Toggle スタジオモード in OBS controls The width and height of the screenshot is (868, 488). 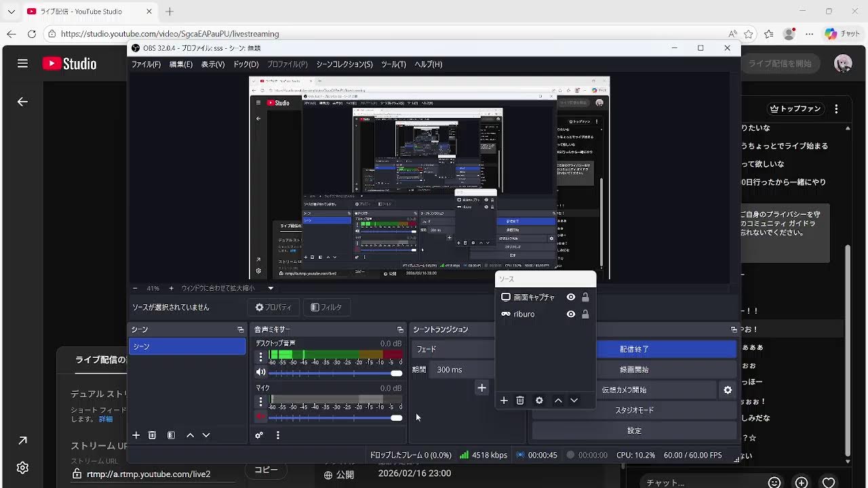(x=634, y=410)
